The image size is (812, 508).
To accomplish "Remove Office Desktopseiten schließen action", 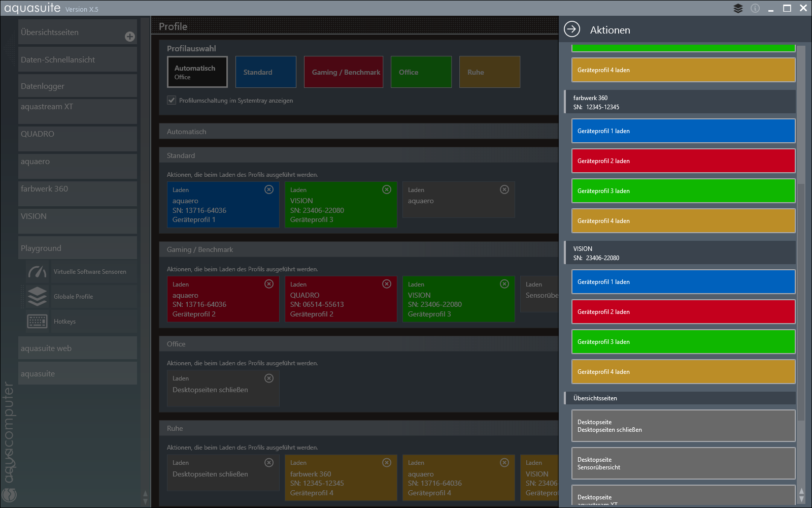I will coord(269,378).
